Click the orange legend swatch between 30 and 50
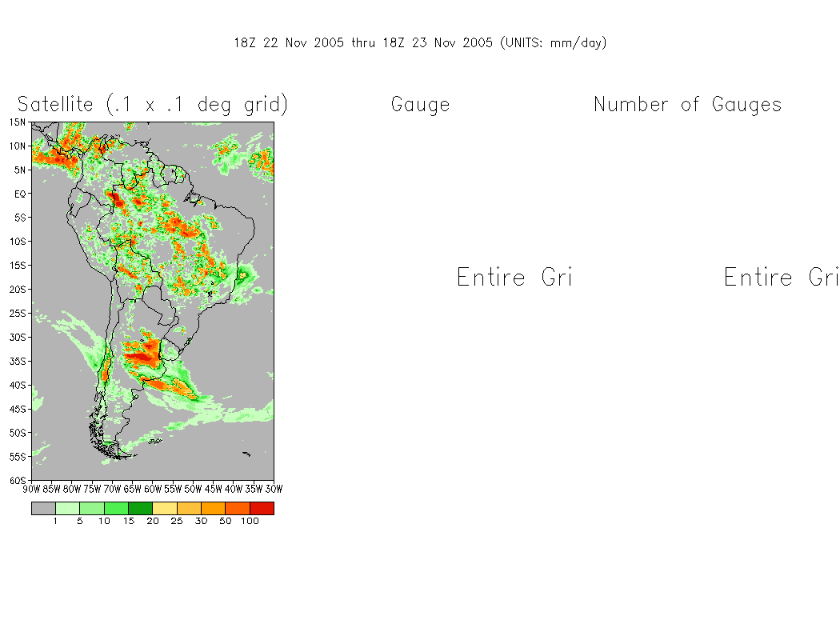The height and width of the screenshot is (640, 840). click(214, 508)
